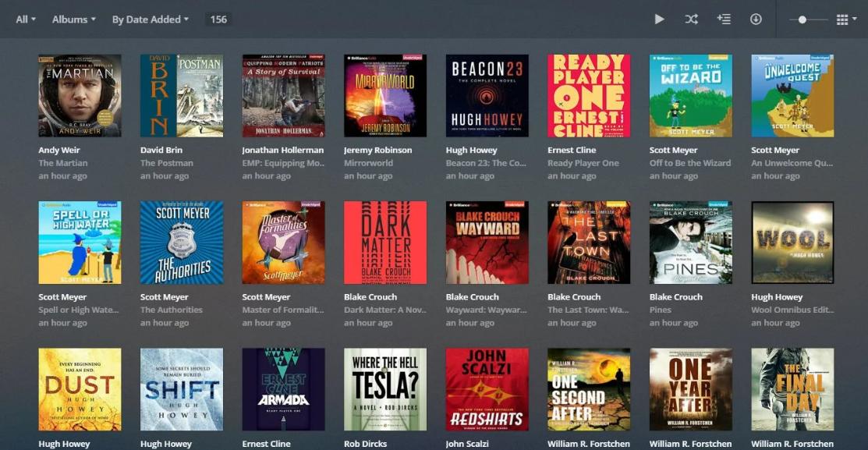The width and height of the screenshot is (868, 450).
Task: Click 'The Last Town: Wa...' title text
Action: pyautogui.click(x=589, y=310)
